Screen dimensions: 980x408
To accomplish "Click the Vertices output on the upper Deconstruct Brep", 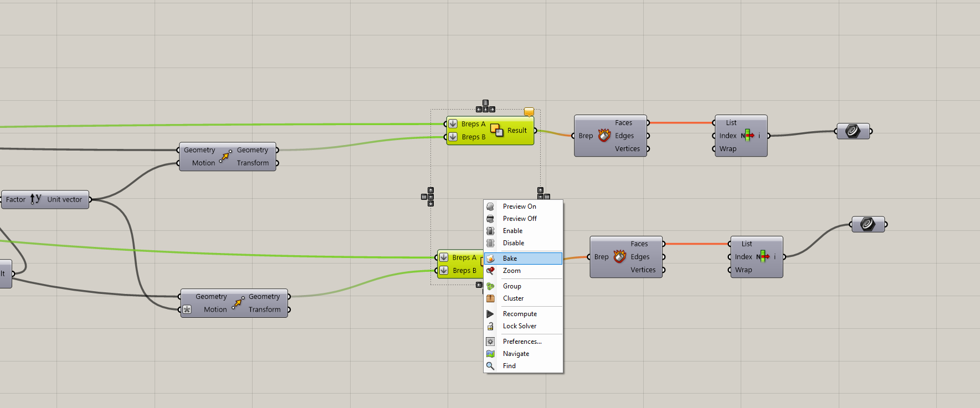I will coord(627,149).
